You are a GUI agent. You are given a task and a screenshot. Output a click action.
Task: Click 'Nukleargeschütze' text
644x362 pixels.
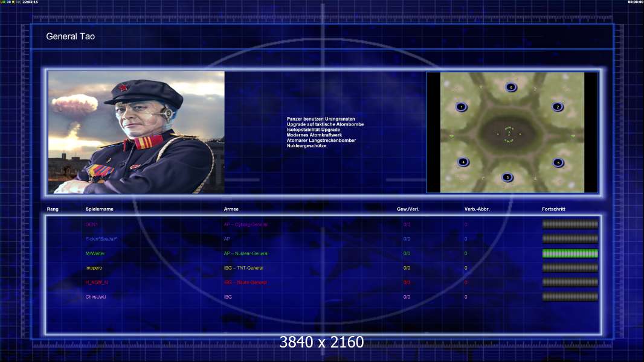click(306, 145)
